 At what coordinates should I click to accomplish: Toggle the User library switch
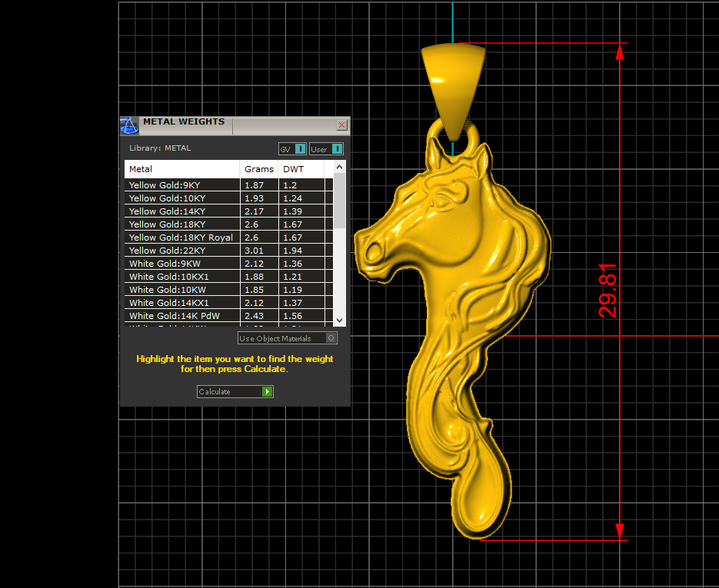pos(336,149)
